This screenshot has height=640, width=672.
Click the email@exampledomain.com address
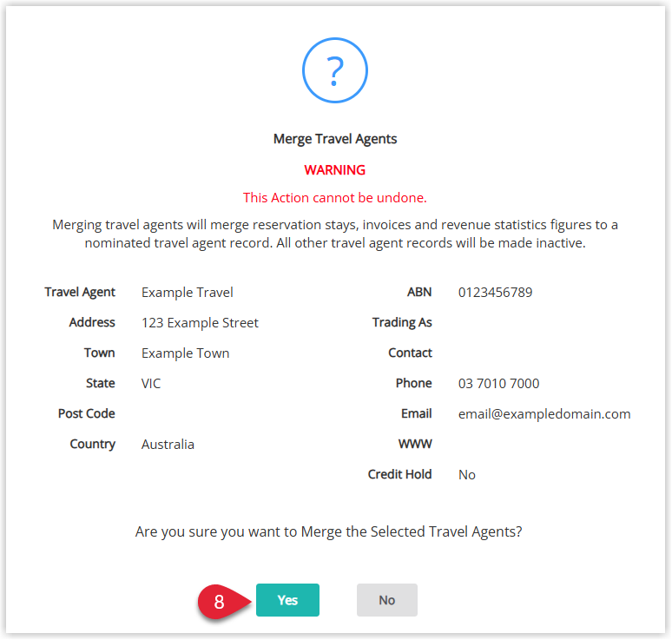tap(544, 414)
